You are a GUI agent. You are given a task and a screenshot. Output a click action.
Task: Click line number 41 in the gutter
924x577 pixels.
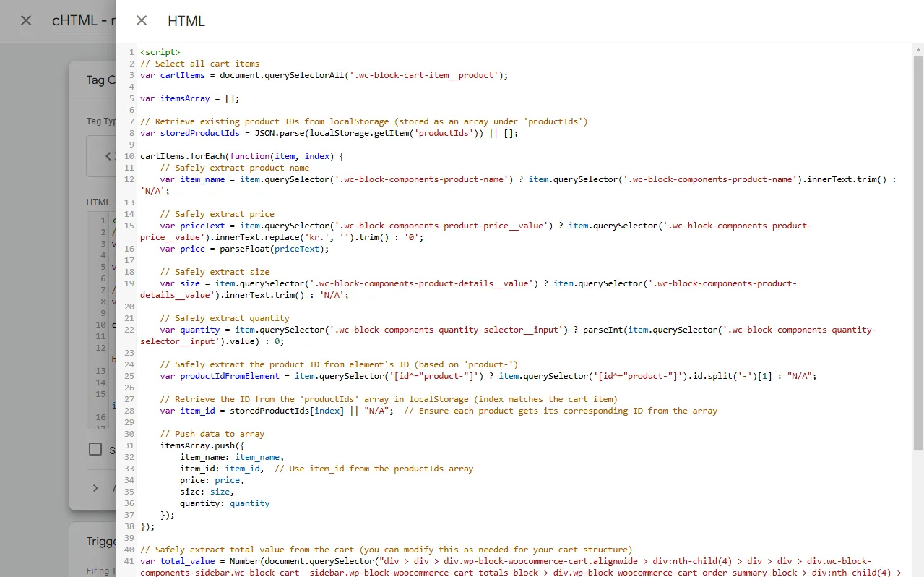[x=130, y=561]
